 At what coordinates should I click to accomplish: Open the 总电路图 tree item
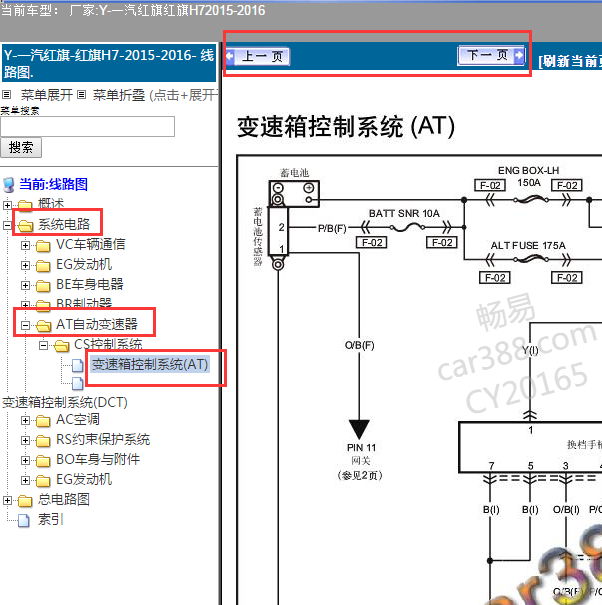pyautogui.click(x=64, y=500)
